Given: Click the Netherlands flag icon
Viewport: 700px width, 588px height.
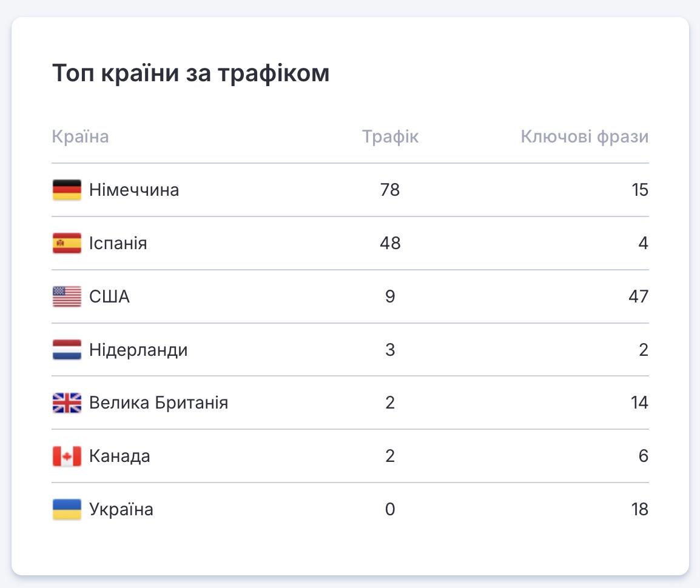Looking at the screenshot, I should tap(67, 350).
